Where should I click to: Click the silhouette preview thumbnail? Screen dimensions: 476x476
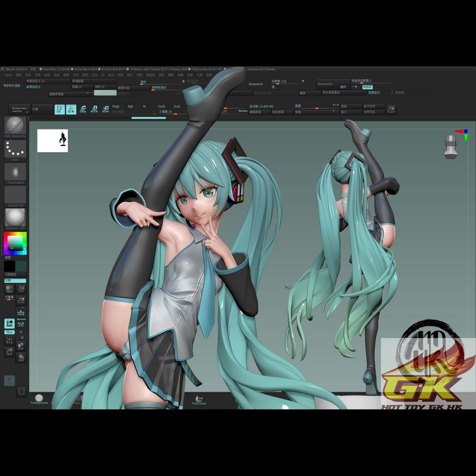click(x=53, y=140)
